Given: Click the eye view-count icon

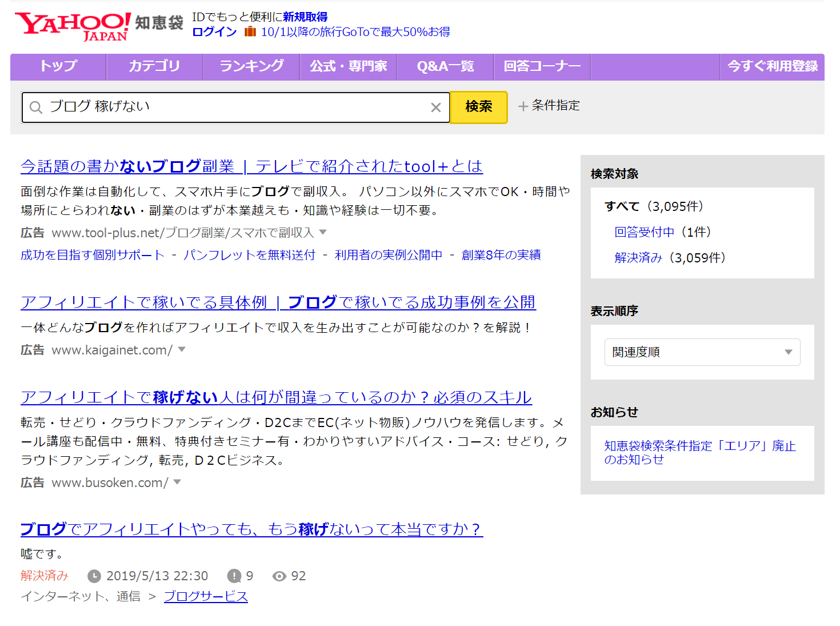Looking at the screenshot, I should click(x=279, y=576).
